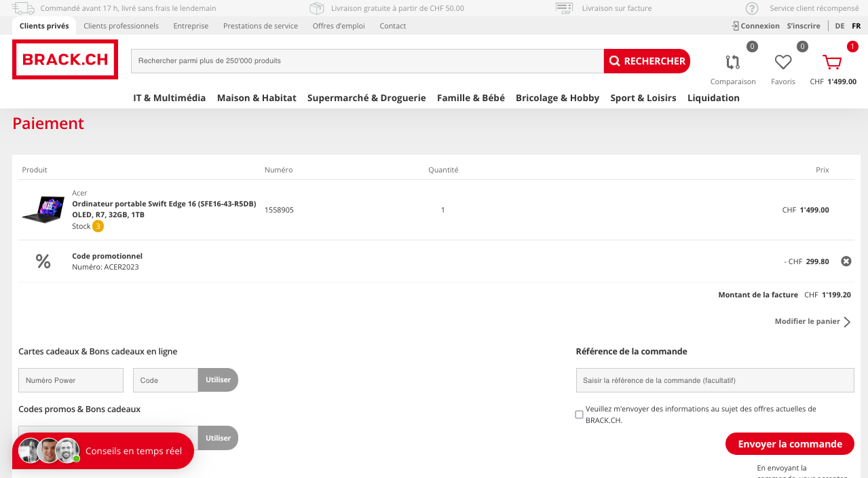868x478 pixels.
Task: Enable BRACK.CH offers newsletter checkbox
Action: point(579,414)
